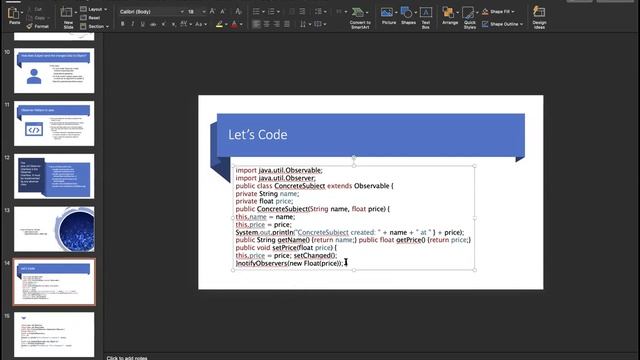Click the Format painter button

(38, 27)
